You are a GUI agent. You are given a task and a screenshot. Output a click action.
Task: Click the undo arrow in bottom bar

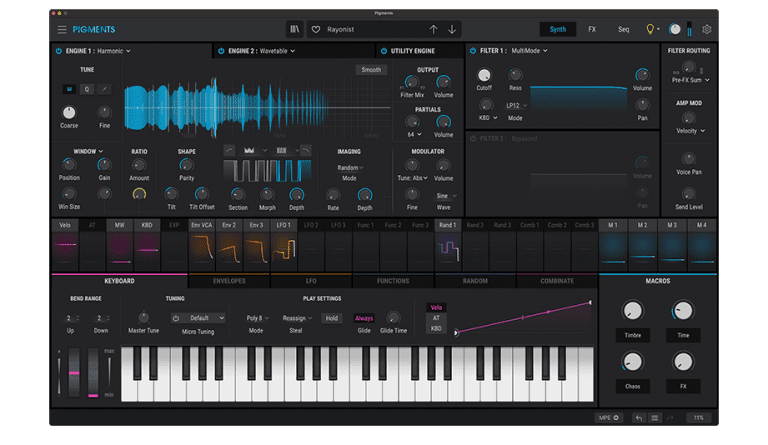point(638,417)
